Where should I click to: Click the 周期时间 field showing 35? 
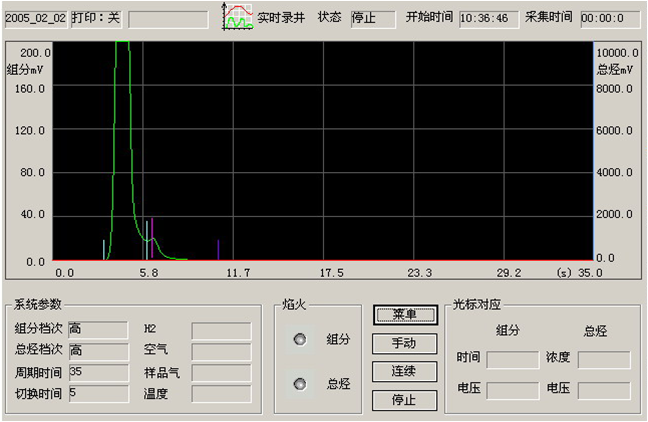pos(98,372)
